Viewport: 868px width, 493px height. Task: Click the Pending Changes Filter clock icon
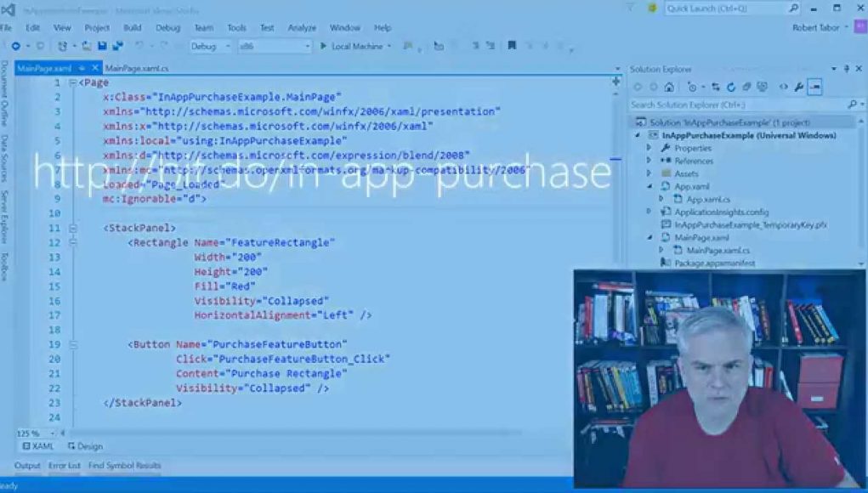692,87
